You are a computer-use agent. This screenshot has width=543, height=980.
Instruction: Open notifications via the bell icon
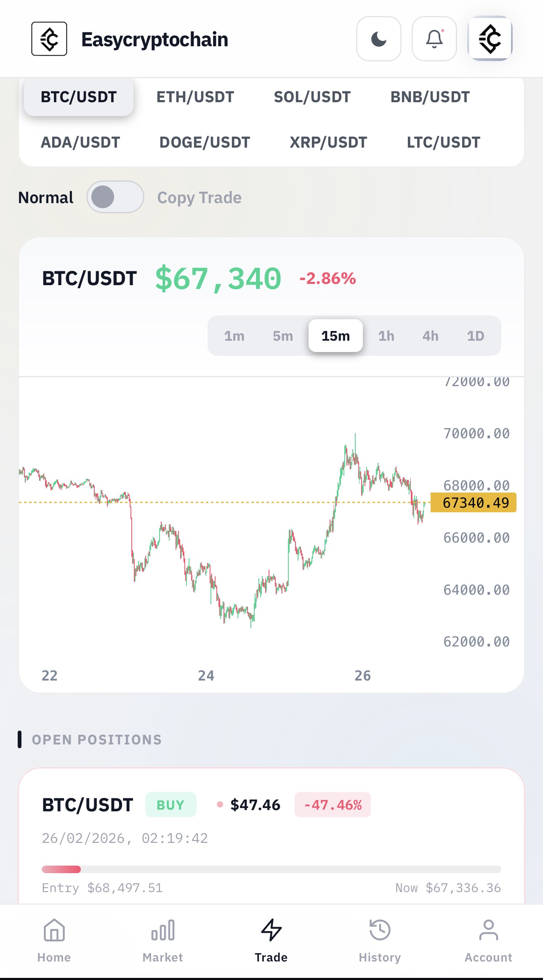point(434,39)
